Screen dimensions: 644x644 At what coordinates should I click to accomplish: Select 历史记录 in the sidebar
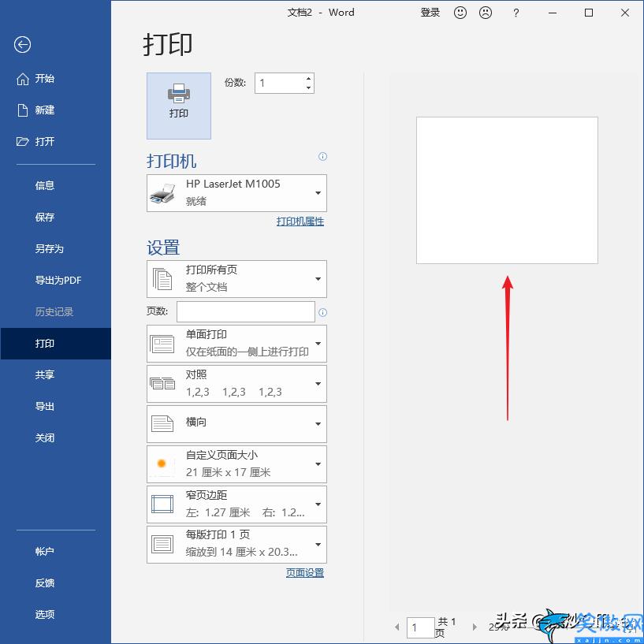tap(55, 312)
